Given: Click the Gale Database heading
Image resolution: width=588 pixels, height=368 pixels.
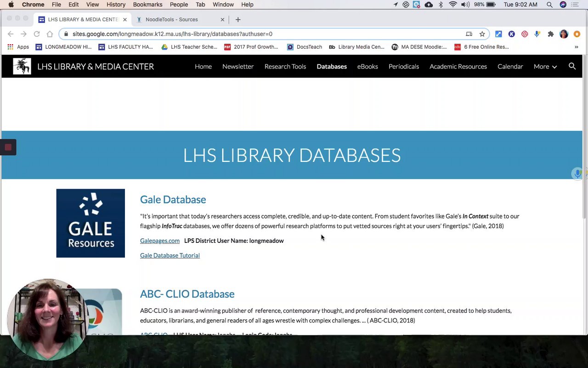Looking at the screenshot, I should click(x=173, y=199).
